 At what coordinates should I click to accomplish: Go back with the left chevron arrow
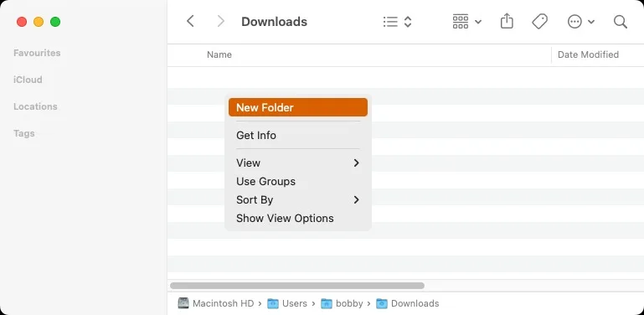coord(190,21)
